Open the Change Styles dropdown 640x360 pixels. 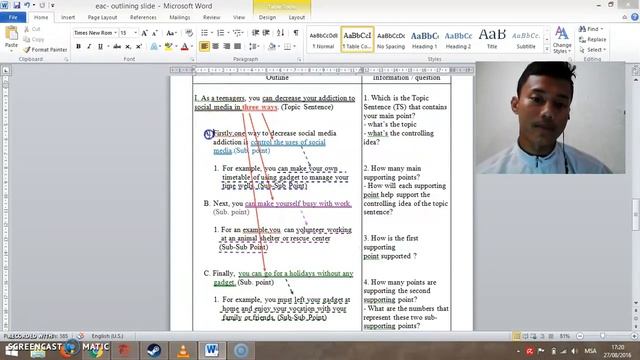coord(562,40)
